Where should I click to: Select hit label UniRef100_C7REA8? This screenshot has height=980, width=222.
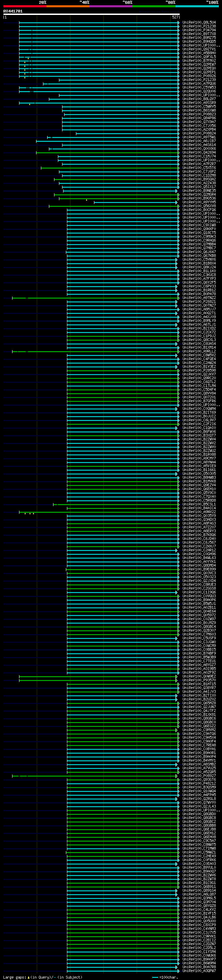point(199,745)
